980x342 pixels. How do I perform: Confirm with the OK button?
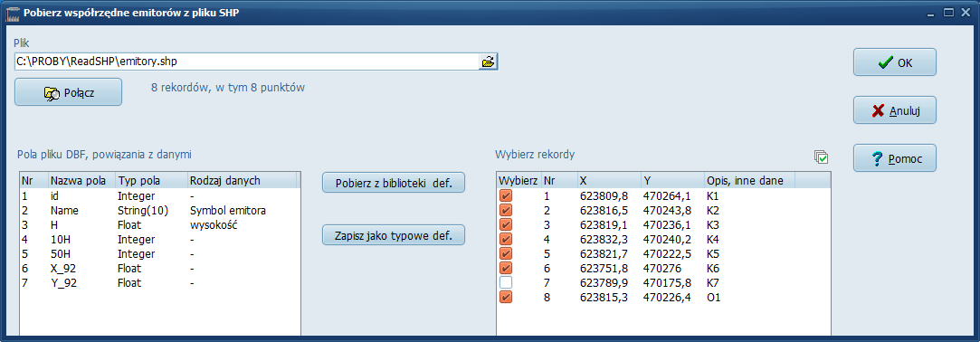tap(894, 62)
